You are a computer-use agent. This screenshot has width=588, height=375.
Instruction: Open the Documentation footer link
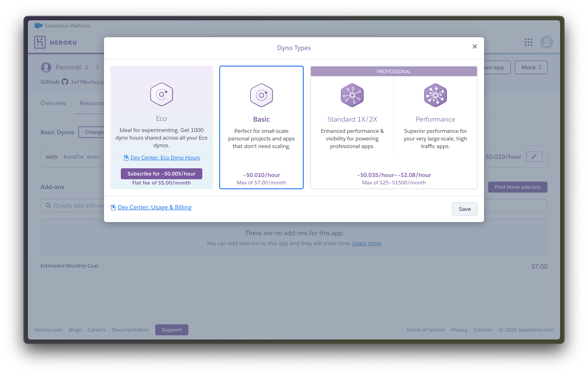click(130, 330)
